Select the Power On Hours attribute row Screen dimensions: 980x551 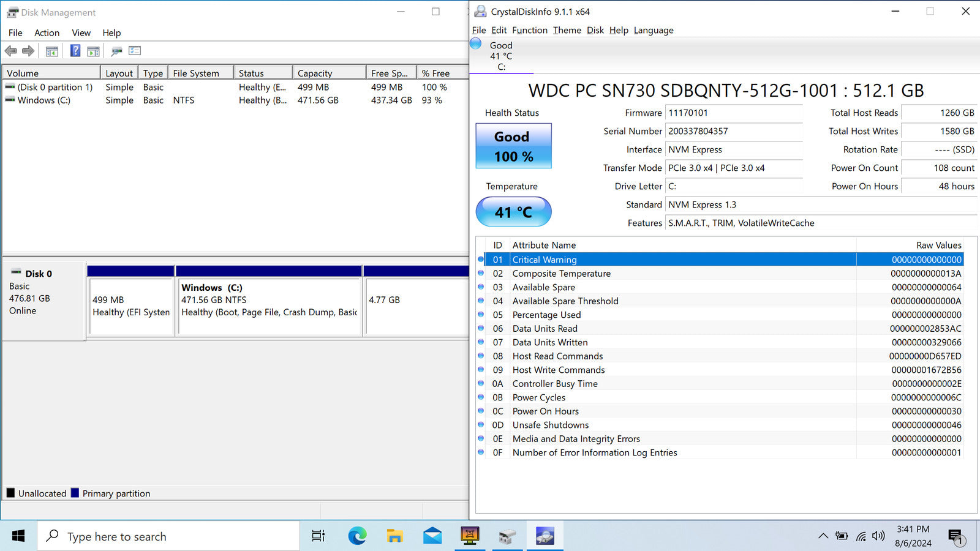(x=720, y=411)
